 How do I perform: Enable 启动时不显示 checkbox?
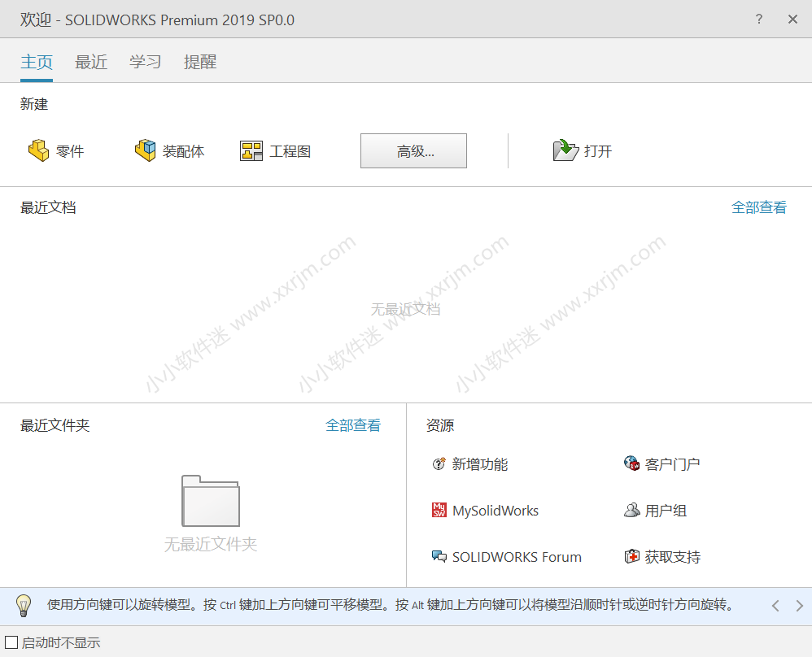tap(11, 642)
